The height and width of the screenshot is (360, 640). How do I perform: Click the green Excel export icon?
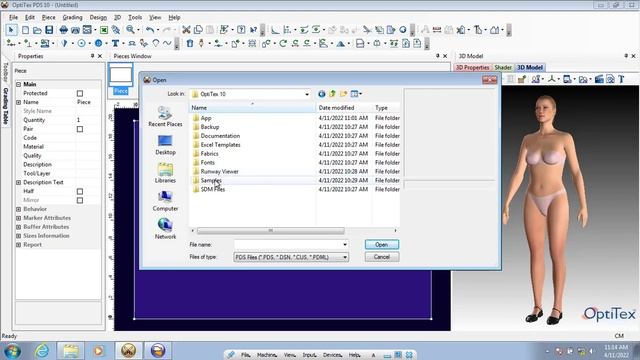[x=104, y=30]
